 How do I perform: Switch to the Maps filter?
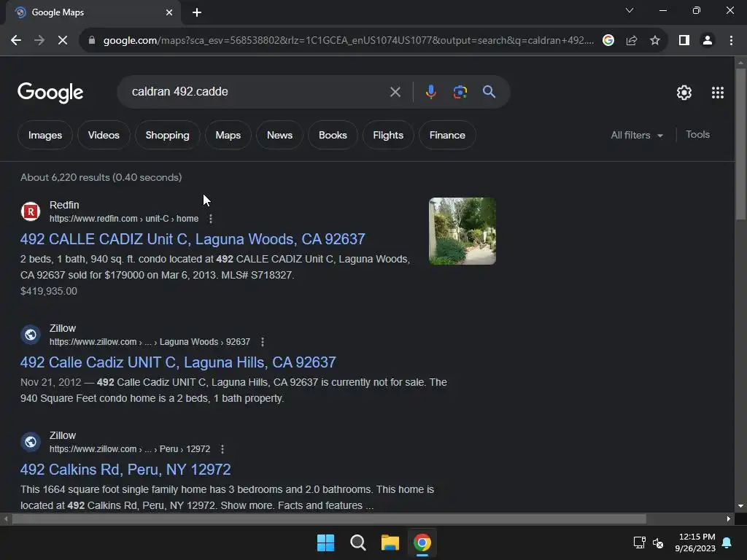(228, 135)
